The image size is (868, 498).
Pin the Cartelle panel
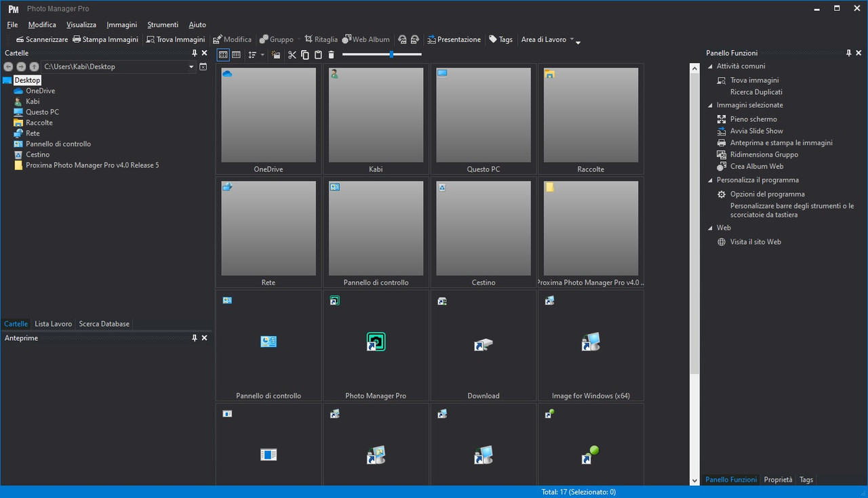195,53
